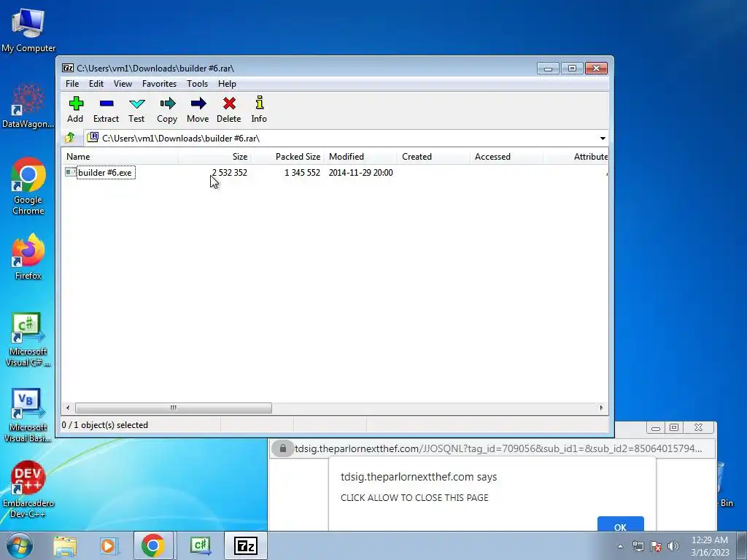Sort by the Name column header
Image resolution: width=747 pixels, height=560 pixels.
[x=120, y=157]
